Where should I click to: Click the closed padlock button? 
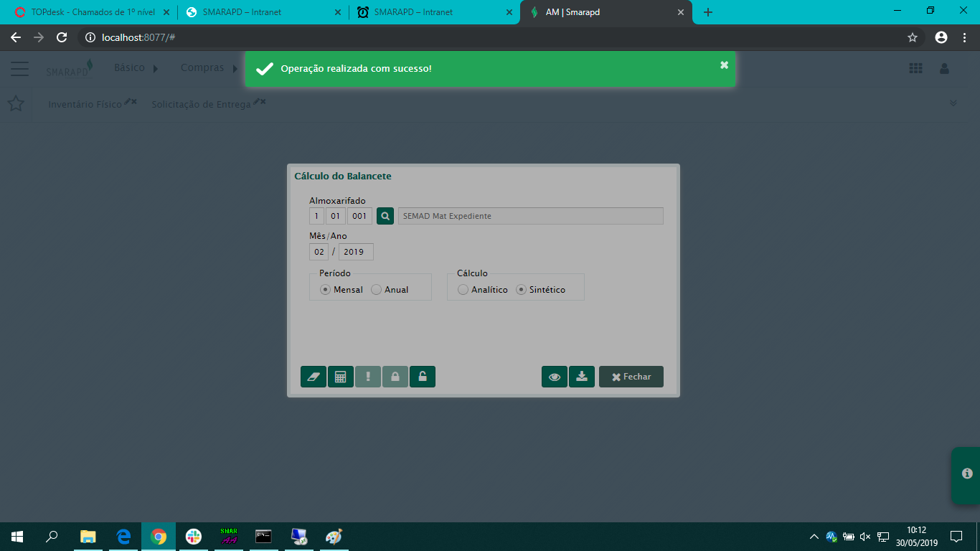(x=395, y=377)
